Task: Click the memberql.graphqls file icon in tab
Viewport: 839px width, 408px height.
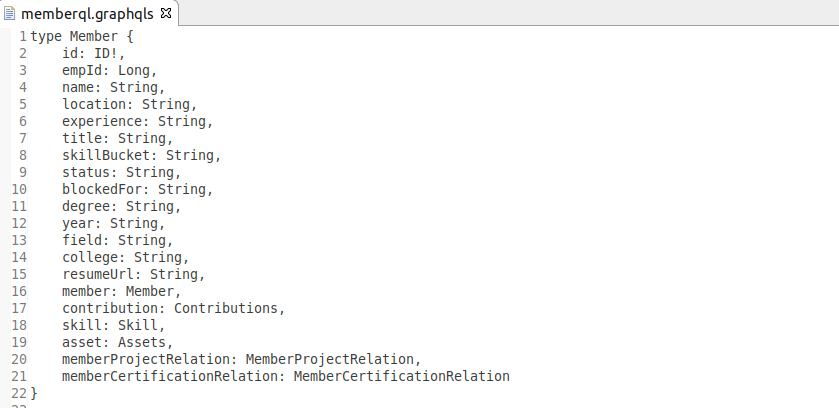Action: point(11,15)
